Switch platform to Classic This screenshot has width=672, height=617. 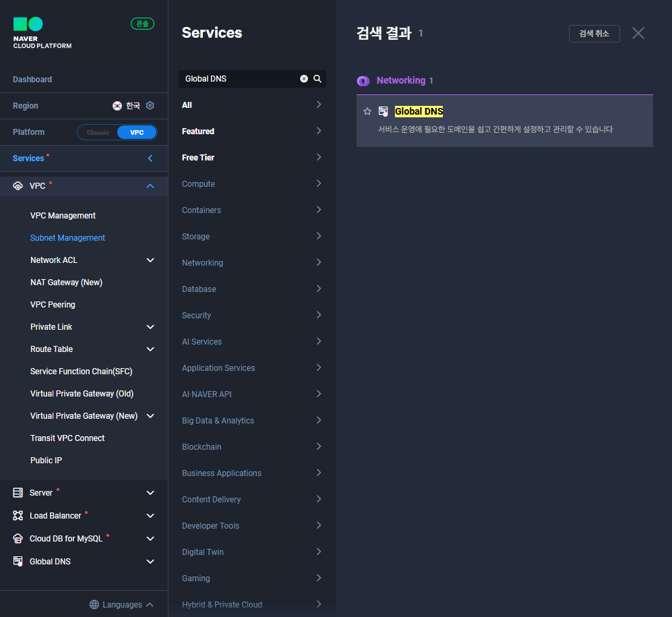(98, 132)
